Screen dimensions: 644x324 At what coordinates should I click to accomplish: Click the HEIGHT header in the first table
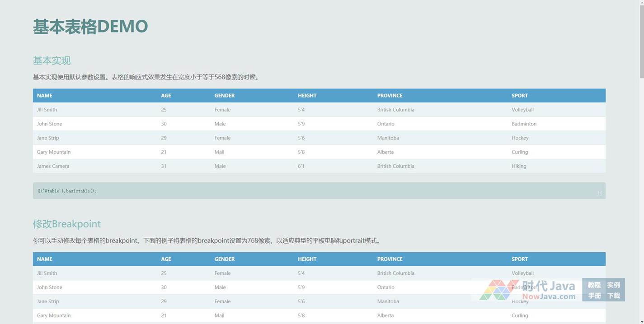[x=307, y=96]
